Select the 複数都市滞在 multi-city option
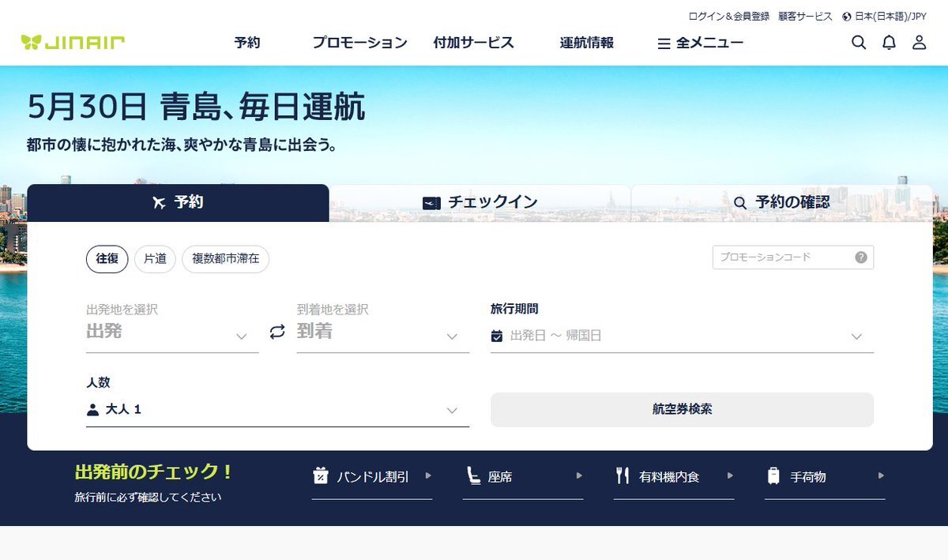 (x=225, y=259)
